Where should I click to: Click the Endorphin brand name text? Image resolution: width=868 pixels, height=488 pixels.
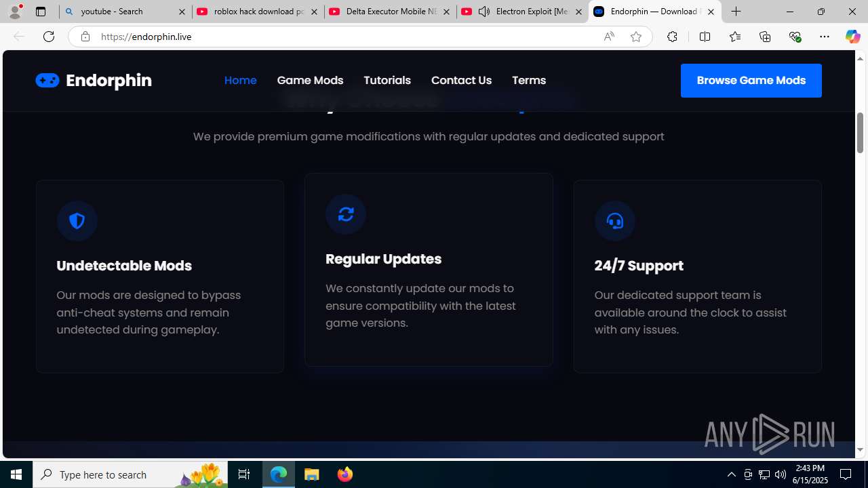click(108, 81)
